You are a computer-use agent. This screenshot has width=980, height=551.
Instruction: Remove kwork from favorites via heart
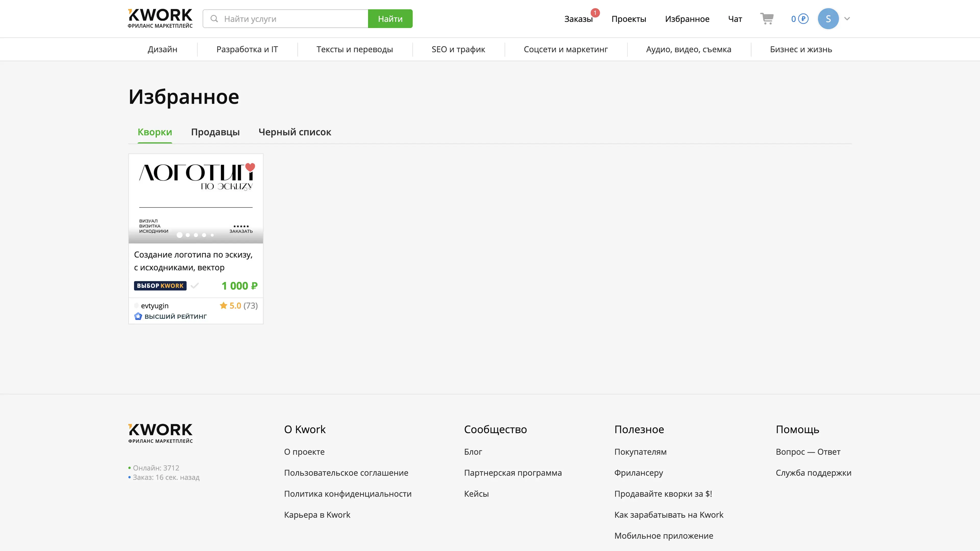[250, 167]
